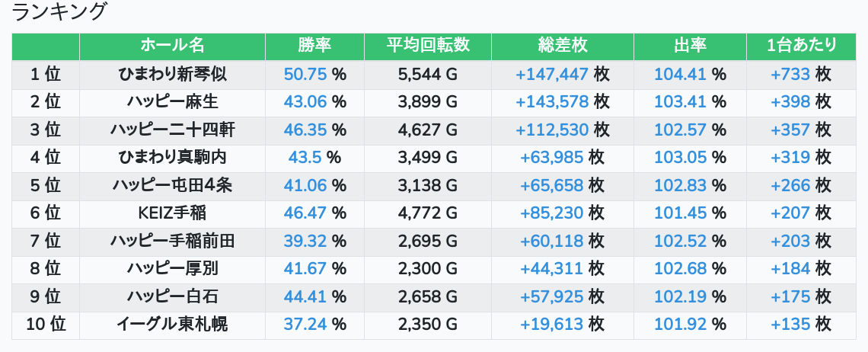The width and height of the screenshot is (868, 352).
Task: Open the ハッピー屯田4条 hall entry
Action: [x=172, y=185]
